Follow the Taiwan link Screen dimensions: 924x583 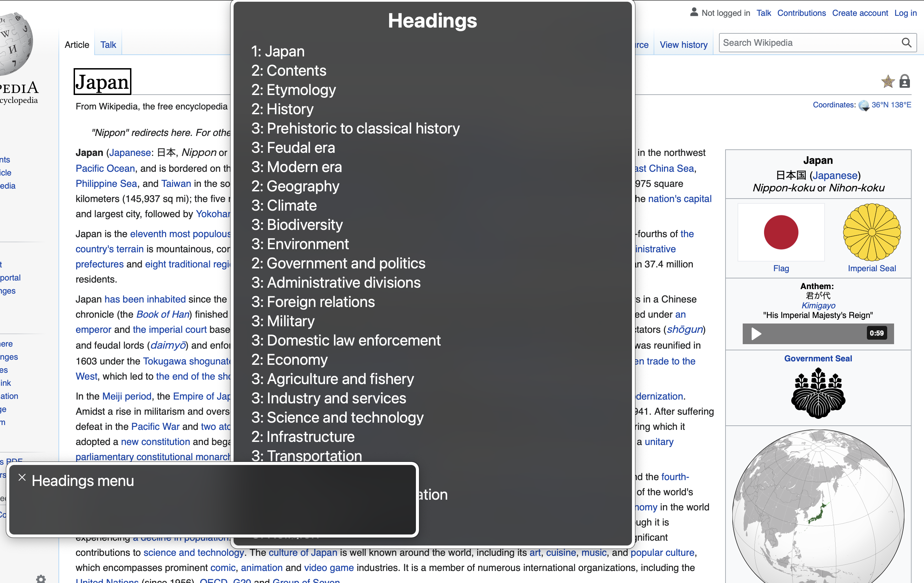tap(176, 183)
